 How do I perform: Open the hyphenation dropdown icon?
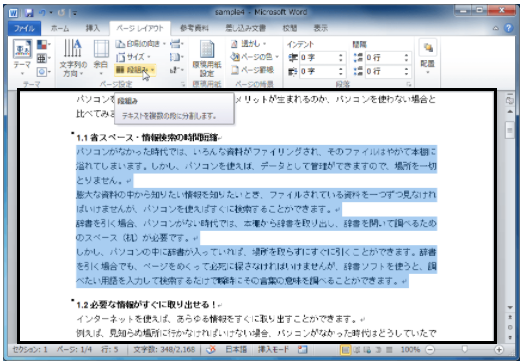[176, 70]
